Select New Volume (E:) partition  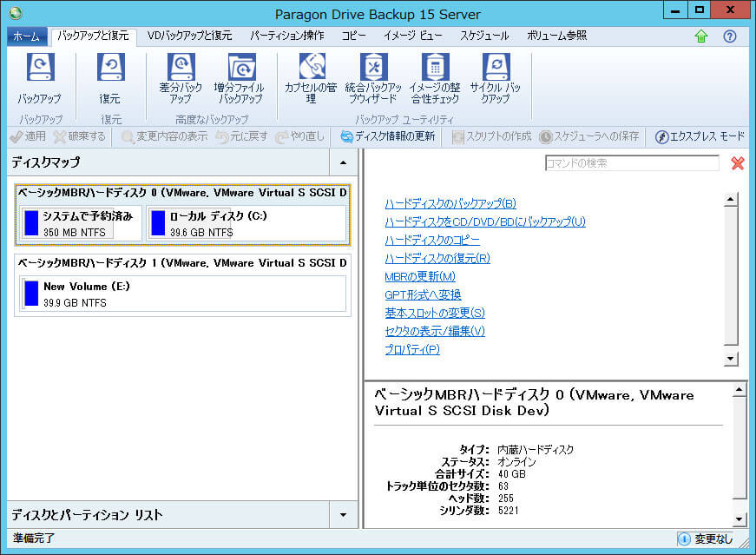tap(183, 294)
